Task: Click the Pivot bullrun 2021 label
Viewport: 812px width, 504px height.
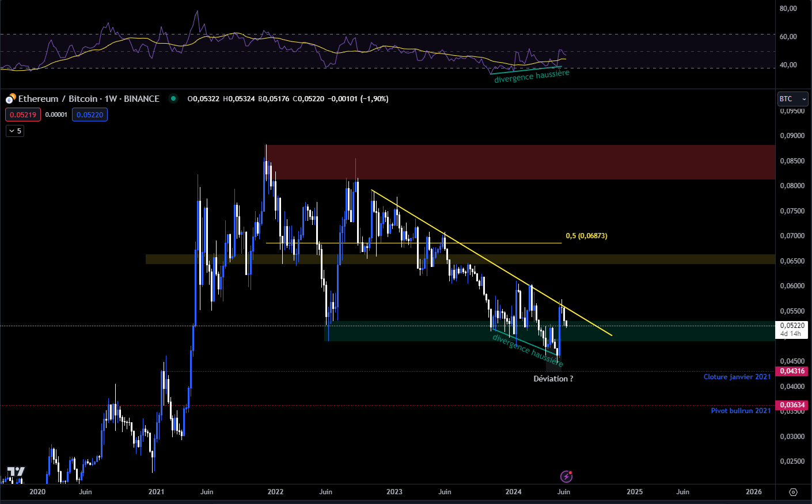Action: pos(740,410)
